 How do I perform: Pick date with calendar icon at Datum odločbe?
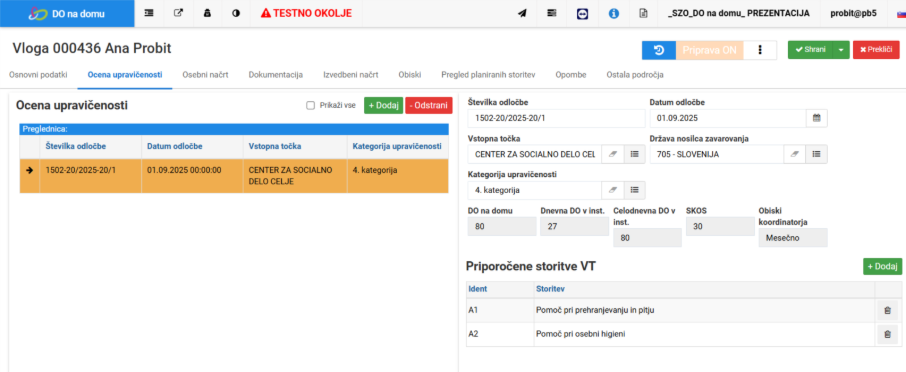(816, 118)
